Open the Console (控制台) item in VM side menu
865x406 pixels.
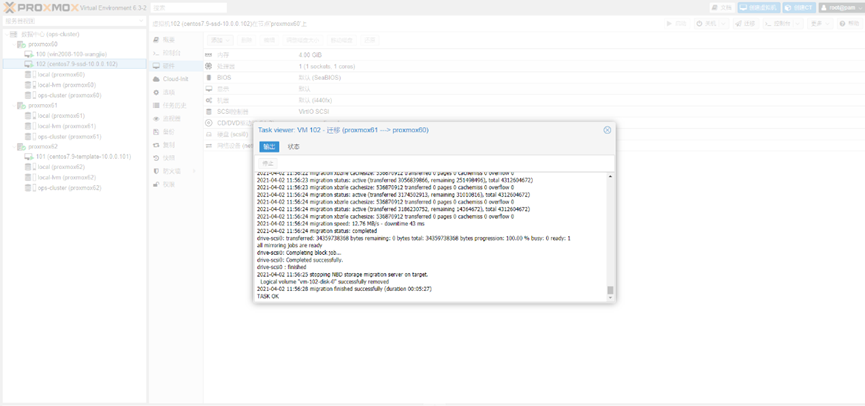pyautogui.click(x=170, y=53)
